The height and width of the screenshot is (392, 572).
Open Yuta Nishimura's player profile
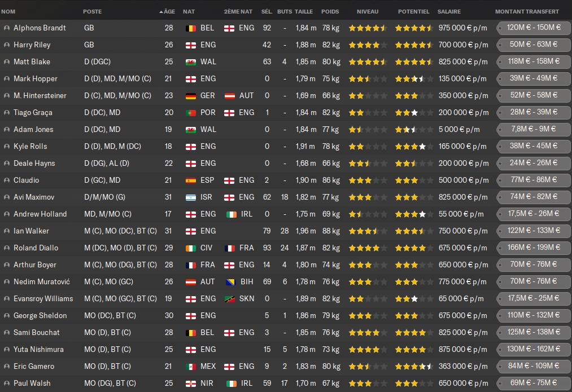click(38, 350)
